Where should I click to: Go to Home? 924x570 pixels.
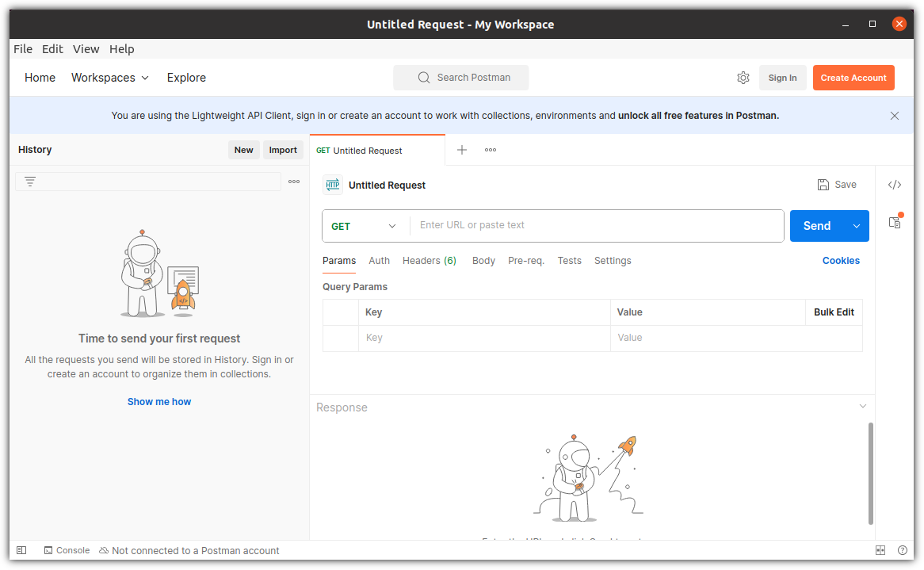40,78
